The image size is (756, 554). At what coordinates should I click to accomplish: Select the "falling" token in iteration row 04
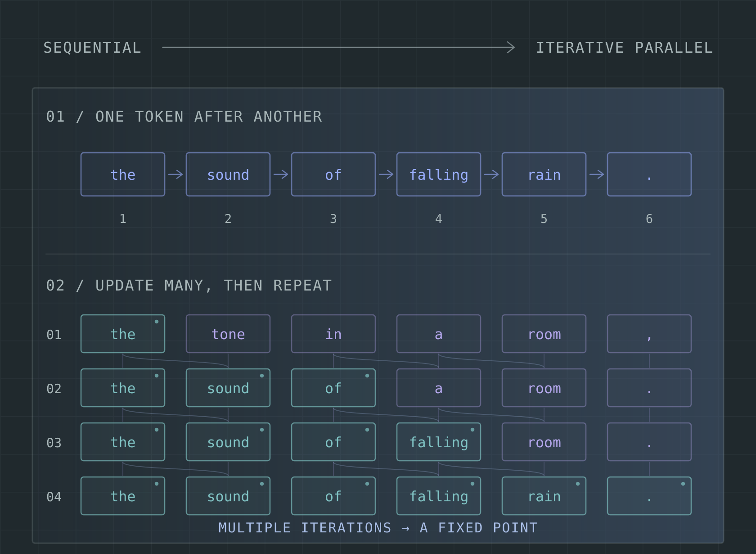pos(439,496)
